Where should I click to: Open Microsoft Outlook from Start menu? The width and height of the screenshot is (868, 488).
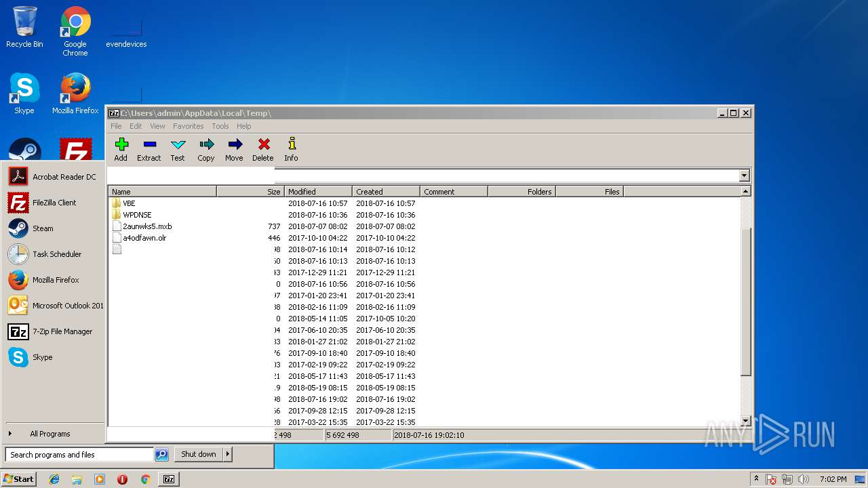pyautogui.click(x=54, y=306)
